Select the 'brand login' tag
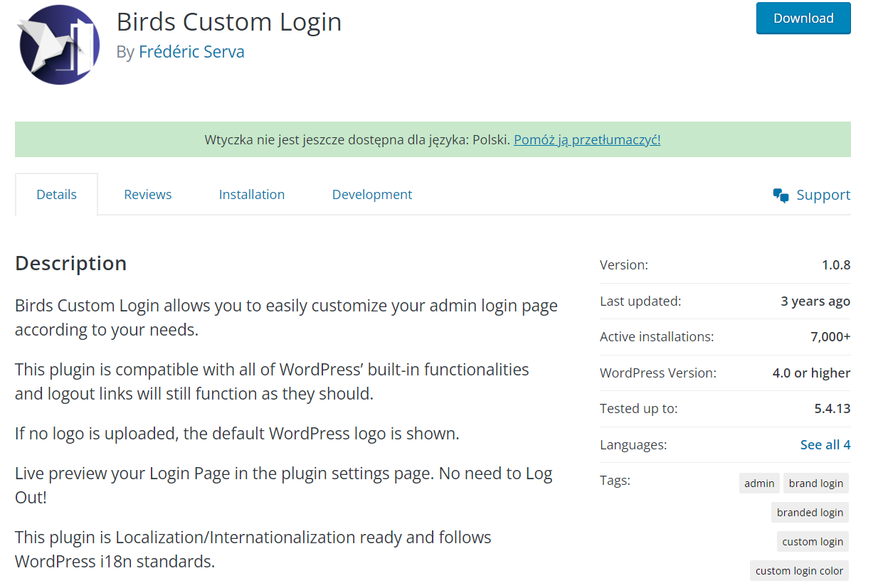The height and width of the screenshot is (588, 883). pos(816,483)
